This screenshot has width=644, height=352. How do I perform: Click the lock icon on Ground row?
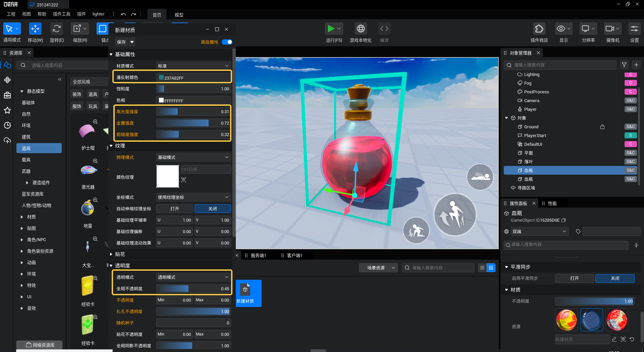(602, 127)
